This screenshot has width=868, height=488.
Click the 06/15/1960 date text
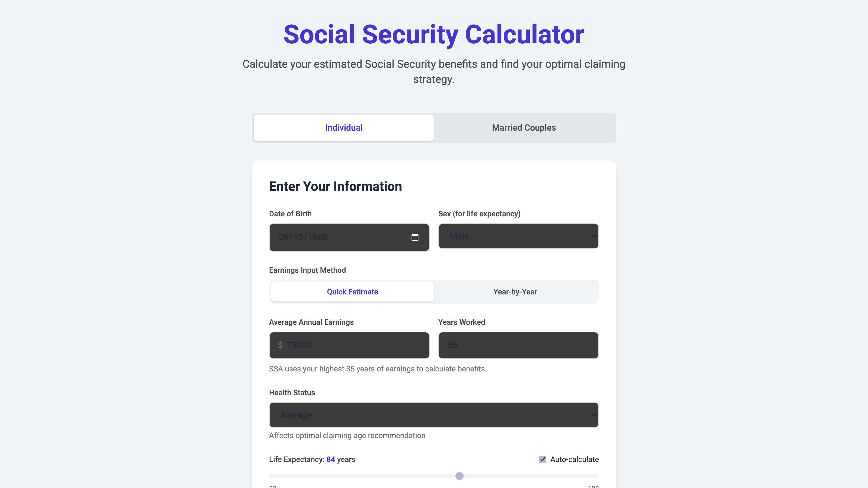point(303,237)
